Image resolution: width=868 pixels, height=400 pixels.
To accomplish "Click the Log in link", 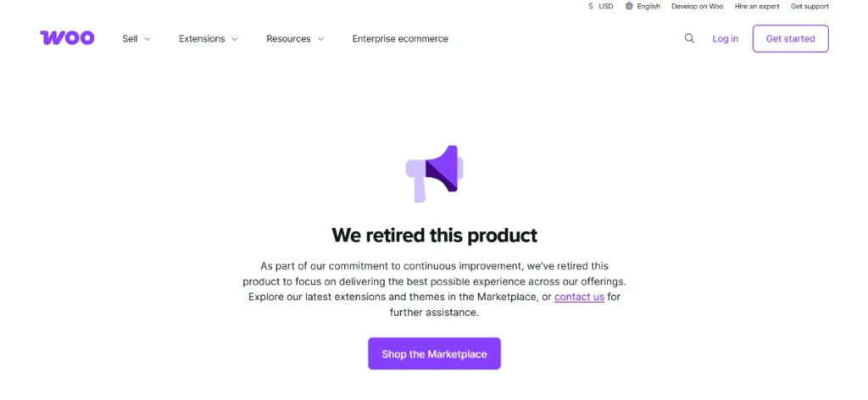I will click(725, 39).
